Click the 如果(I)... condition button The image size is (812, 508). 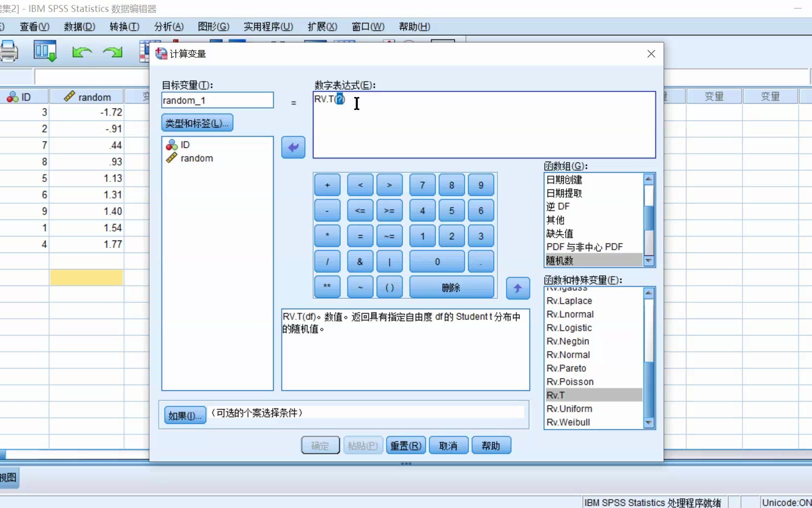(184, 414)
